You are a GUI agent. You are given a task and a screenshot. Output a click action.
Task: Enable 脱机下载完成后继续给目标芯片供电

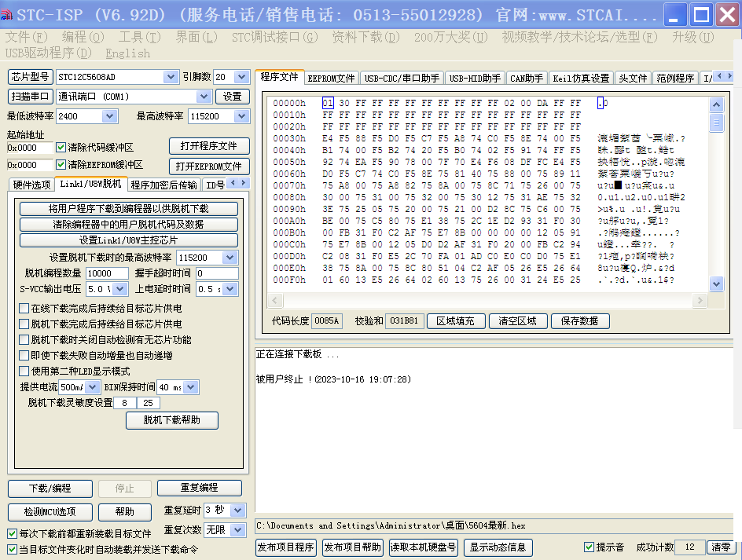coord(24,324)
